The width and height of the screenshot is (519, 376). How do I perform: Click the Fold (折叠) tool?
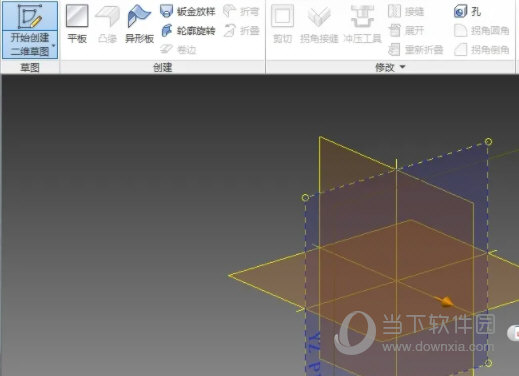pos(241,31)
